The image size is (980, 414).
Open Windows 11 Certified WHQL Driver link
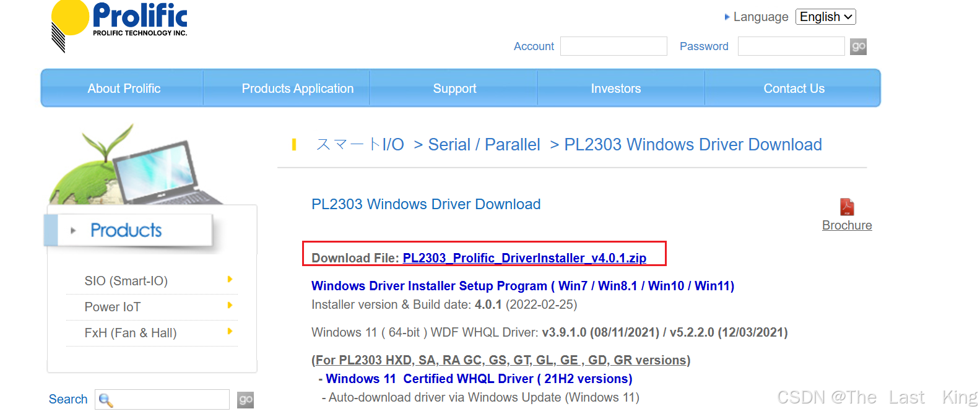tap(479, 379)
